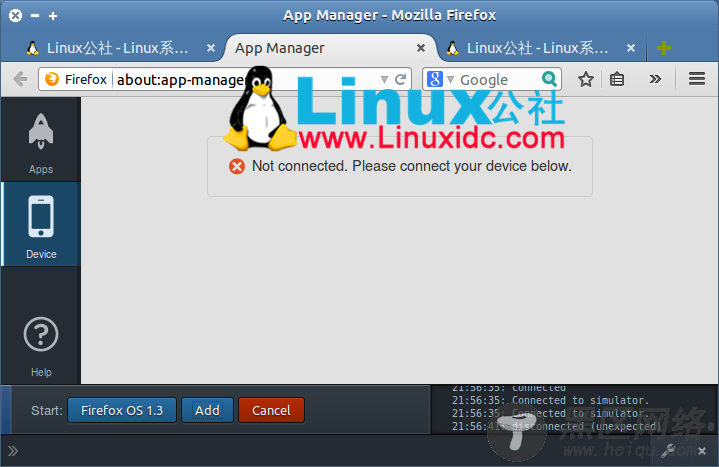
Task: Click the search magnifier icon
Action: [x=549, y=79]
